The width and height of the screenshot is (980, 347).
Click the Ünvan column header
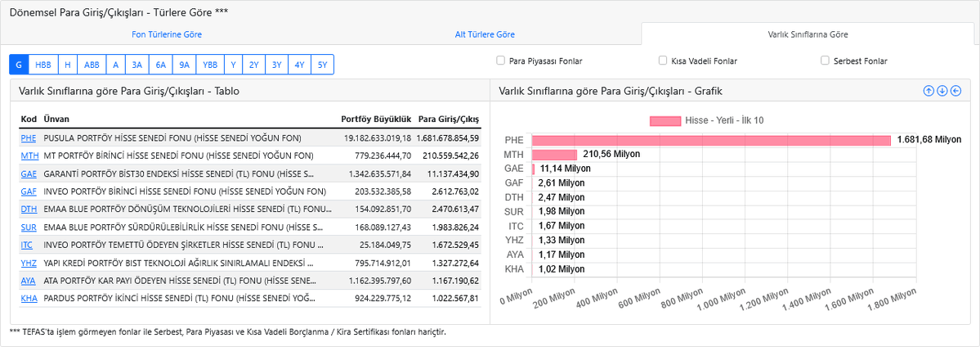click(x=56, y=119)
